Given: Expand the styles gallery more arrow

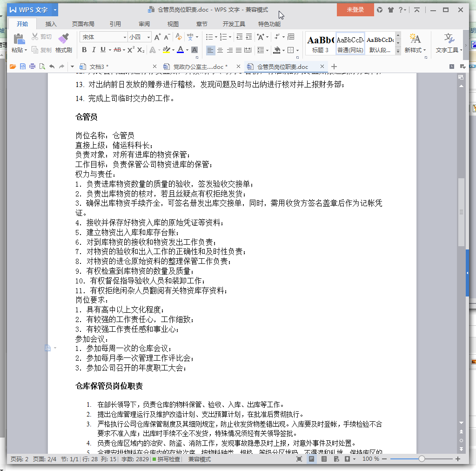Looking at the screenshot, I should pyautogui.click(x=398, y=51).
